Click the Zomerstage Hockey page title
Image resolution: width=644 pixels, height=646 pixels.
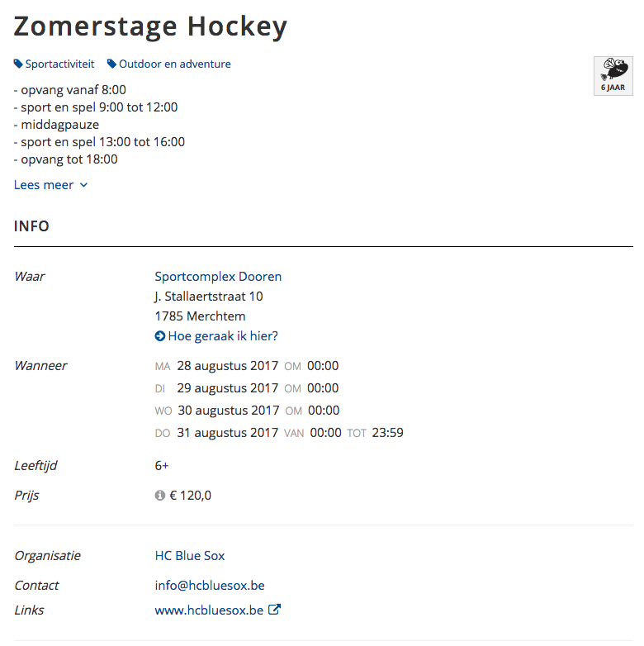coord(150,26)
